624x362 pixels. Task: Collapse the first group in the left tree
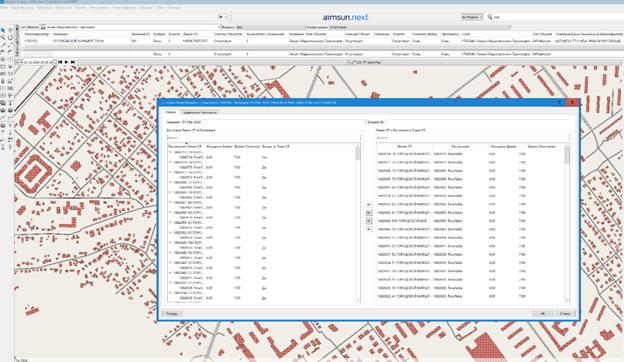170,152
